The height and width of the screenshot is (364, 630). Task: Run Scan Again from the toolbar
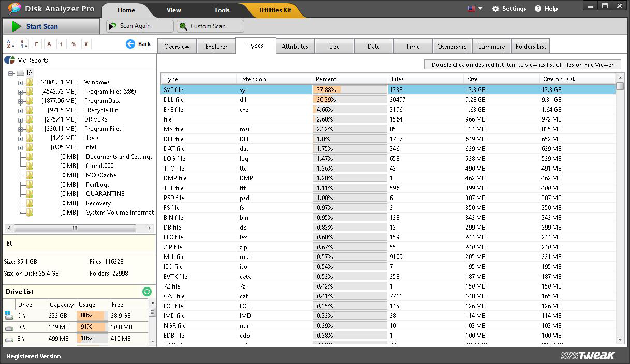[140, 26]
